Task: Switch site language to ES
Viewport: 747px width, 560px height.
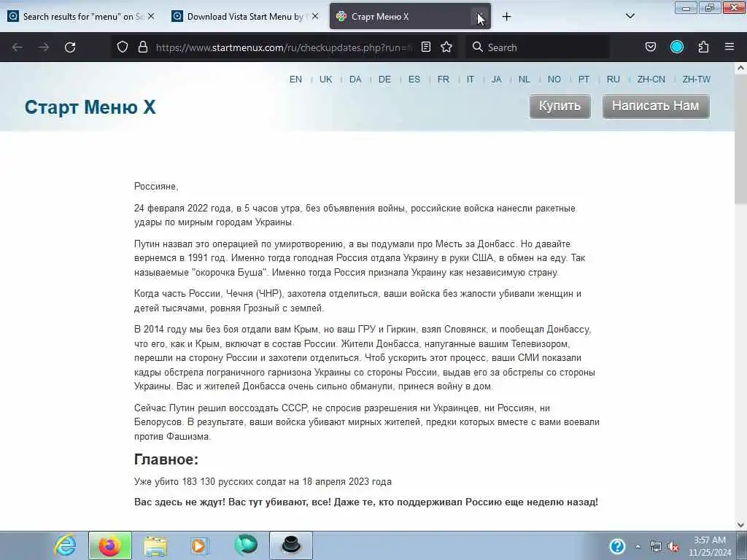Action: (x=414, y=79)
